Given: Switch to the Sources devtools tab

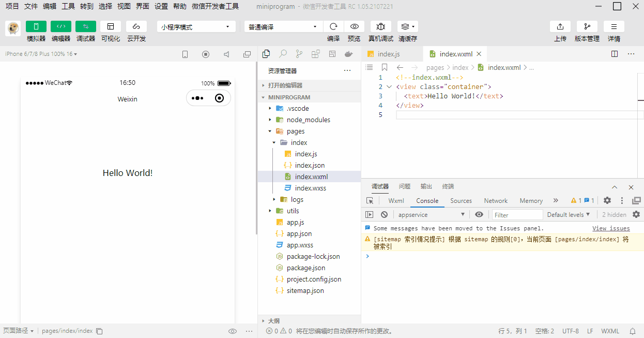Looking at the screenshot, I should click(461, 201).
